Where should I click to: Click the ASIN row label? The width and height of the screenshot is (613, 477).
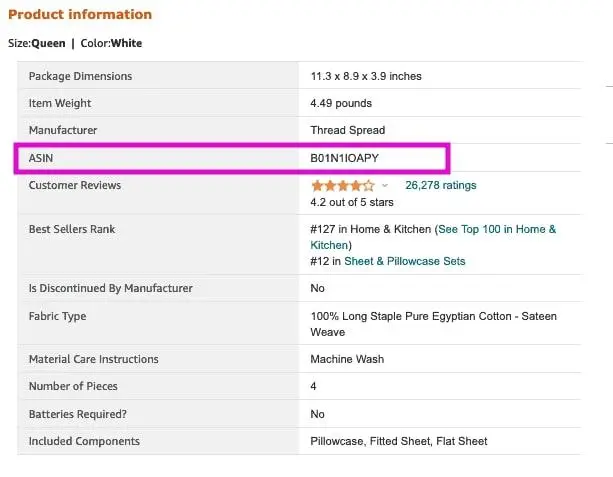coord(41,158)
